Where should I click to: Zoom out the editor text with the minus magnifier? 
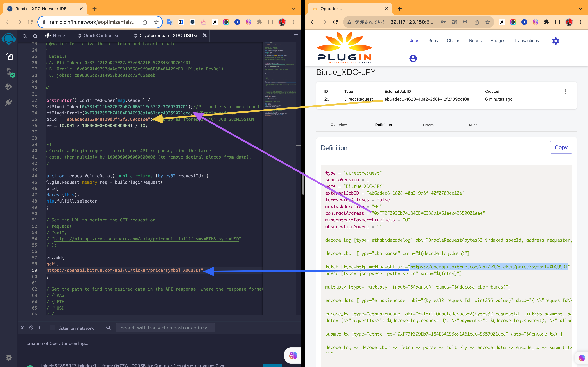[x=25, y=36]
